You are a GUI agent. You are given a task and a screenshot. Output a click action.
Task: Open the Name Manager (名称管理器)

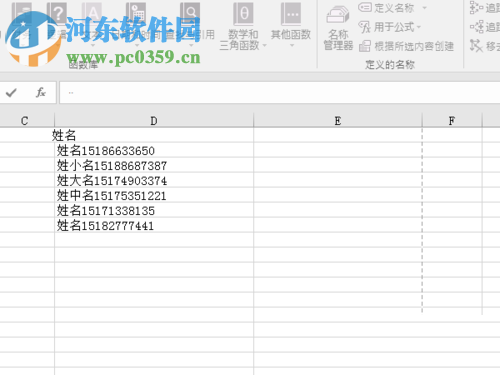coord(338,29)
